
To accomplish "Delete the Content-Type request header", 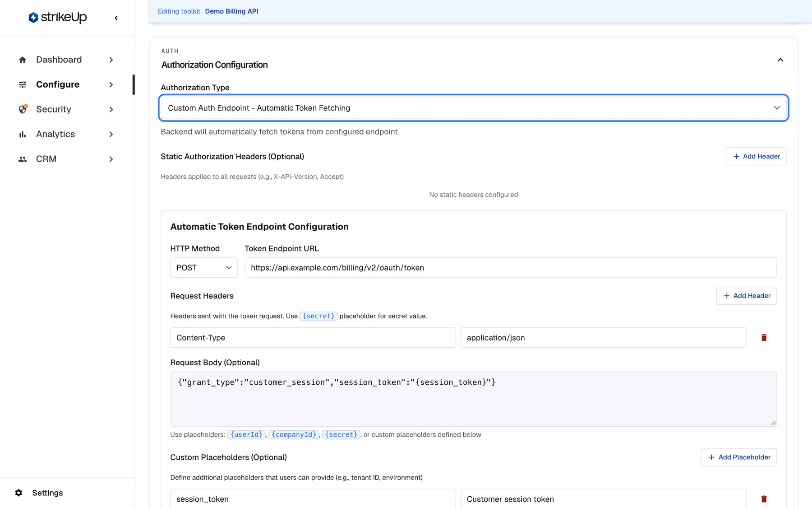I will (x=764, y=338).
